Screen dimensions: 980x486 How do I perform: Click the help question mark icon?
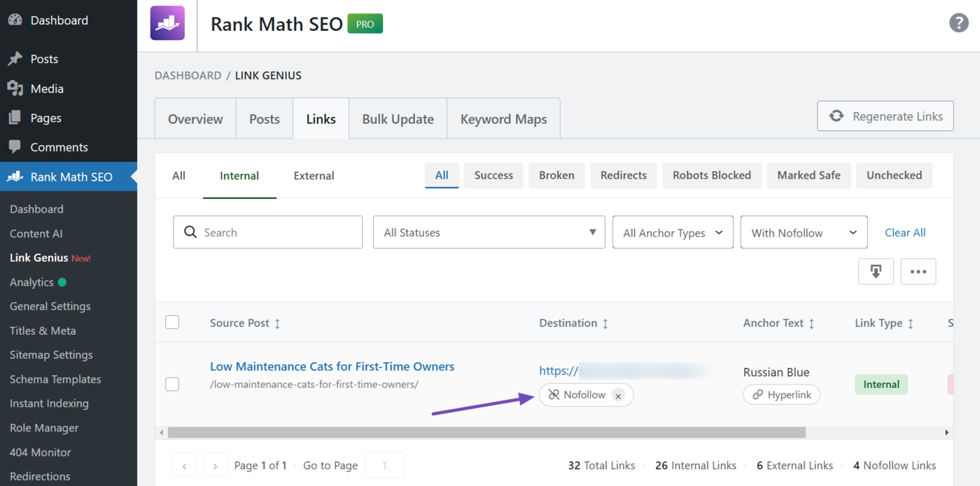click(x=958, y=23)
